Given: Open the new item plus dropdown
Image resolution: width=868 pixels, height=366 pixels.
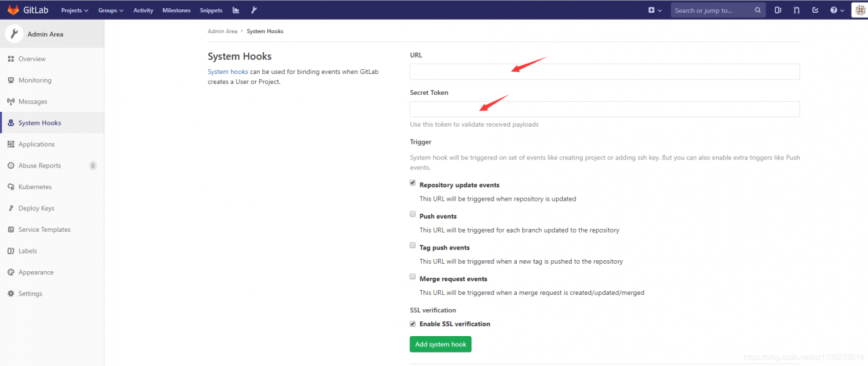Looking at the screenshot, I should [x=655, y=10].
